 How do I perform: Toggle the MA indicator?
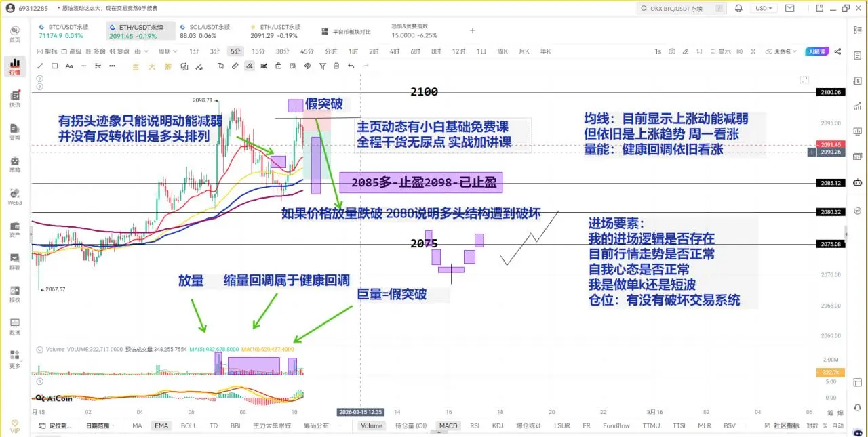(137, 425)
